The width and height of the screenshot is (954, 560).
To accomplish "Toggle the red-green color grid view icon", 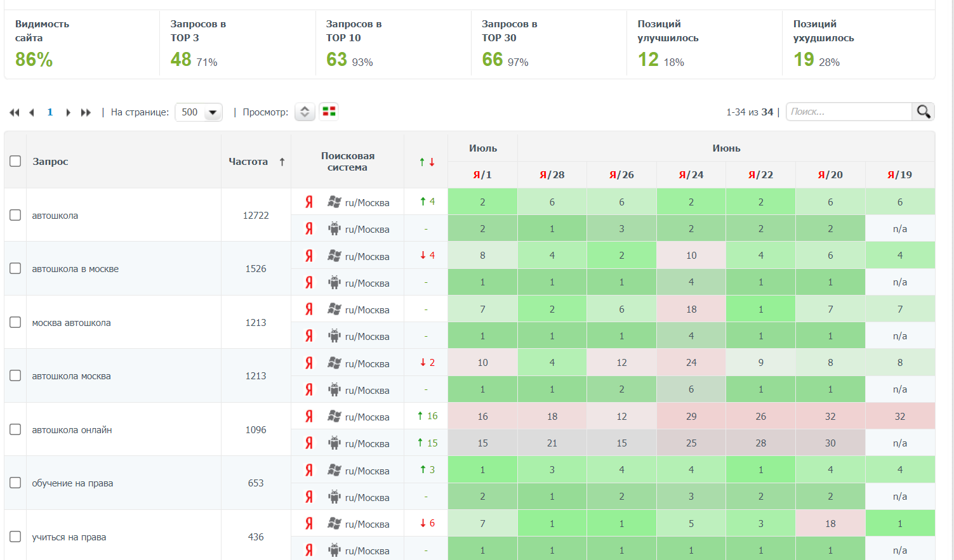I will pyautogui.click(x=329, y=112).
